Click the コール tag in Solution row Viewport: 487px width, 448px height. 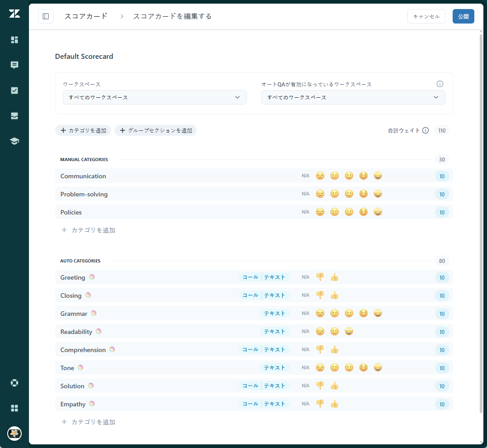point(251,386)
